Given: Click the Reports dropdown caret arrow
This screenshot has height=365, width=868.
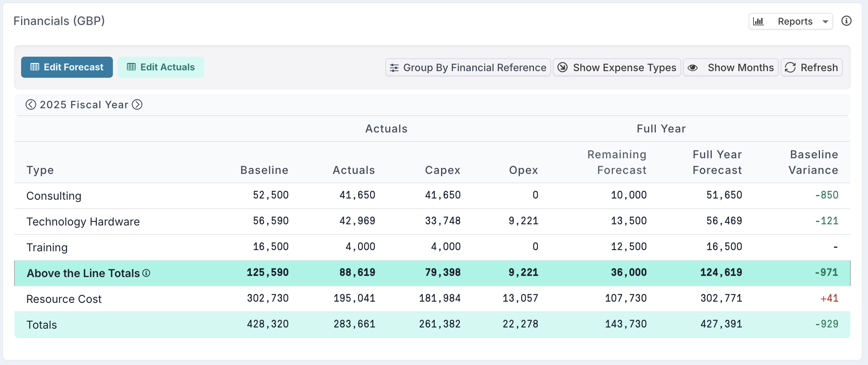Looking at the screenshot, I should (825, 22).
